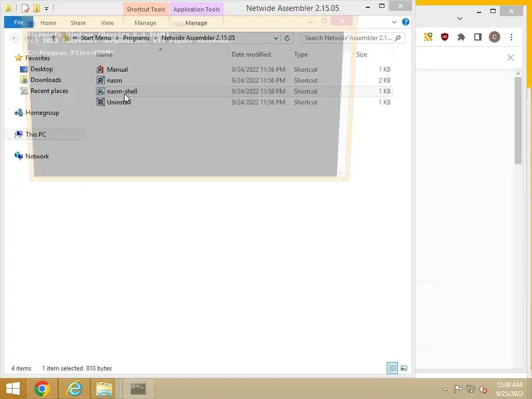Click the Action Center flag tray icon

coord(458,389)
